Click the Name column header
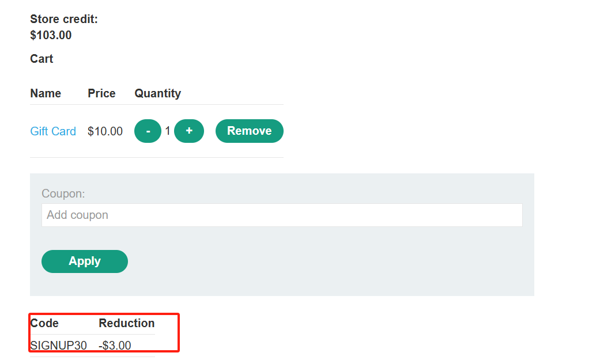Viewport: 615px width, 364px height. [x=46, y=93]
